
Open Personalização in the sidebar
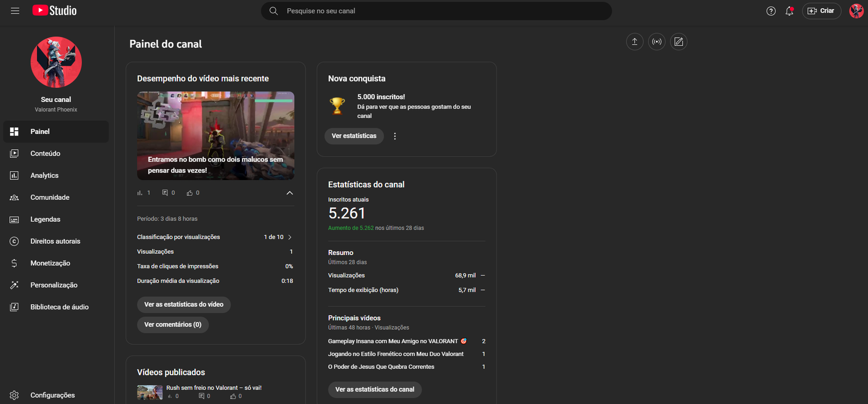[56, 285]
